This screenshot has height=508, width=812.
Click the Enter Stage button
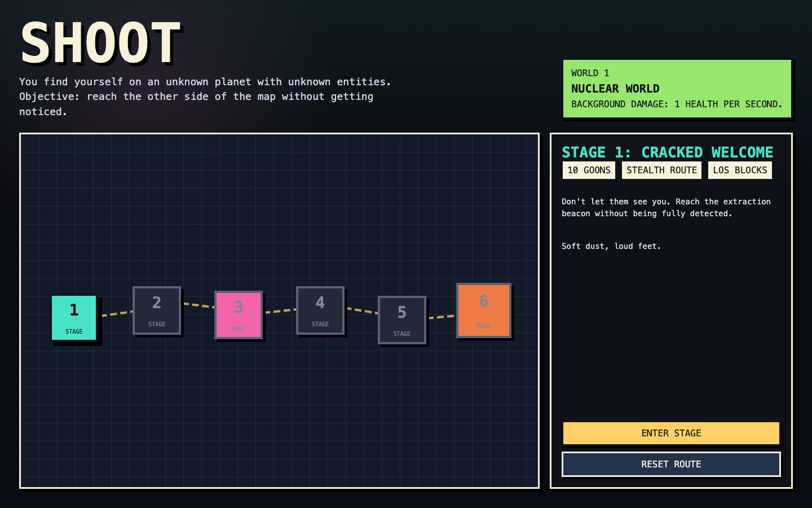[671, 433]
